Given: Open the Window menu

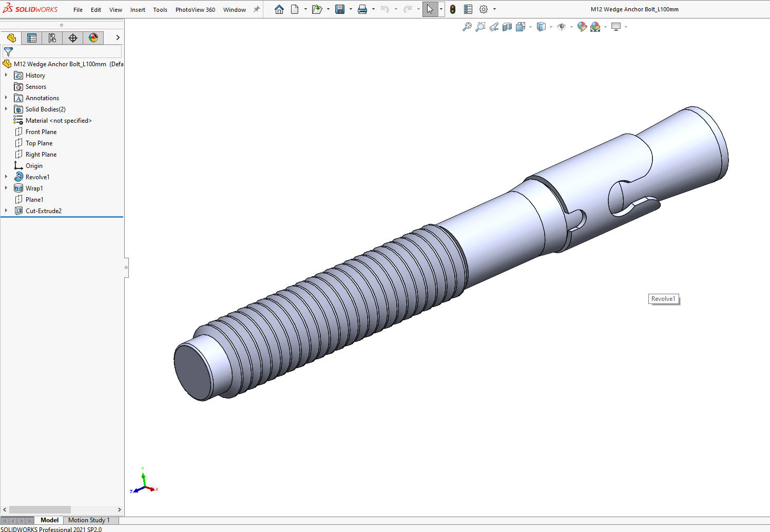Looking at the screenshot, I should click(x=235, y=10).
